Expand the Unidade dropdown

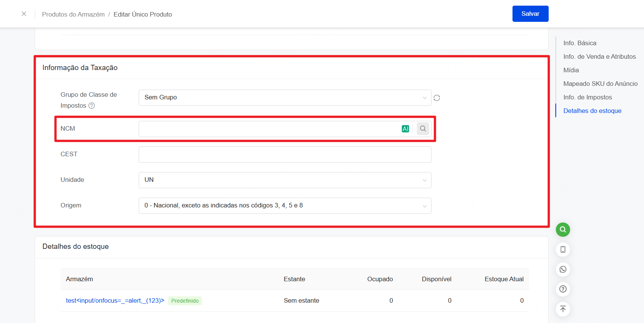click(x=285, y=180)
